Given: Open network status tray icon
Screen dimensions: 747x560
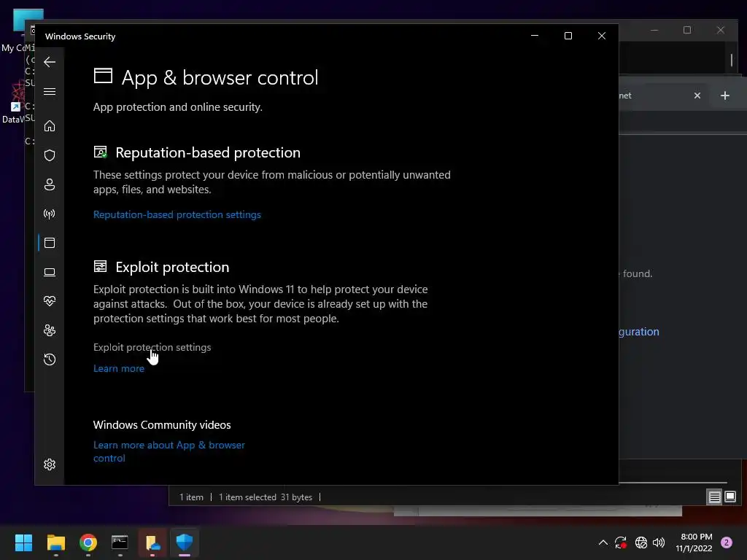Looking at the screenshot, I should [x=641, y=542].
